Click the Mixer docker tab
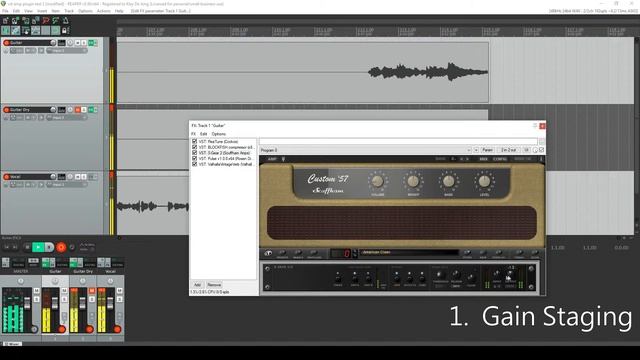 click(x=12, y=344)
